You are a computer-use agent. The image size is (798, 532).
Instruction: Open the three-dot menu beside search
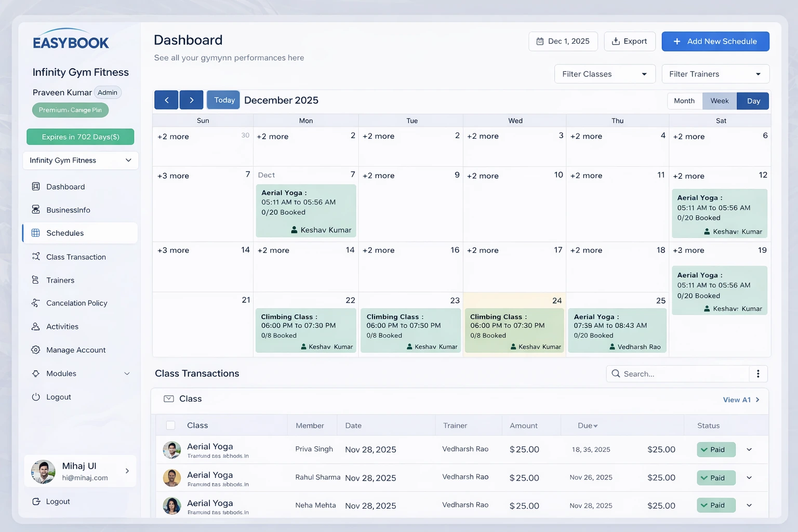click(x=758, y=374)
